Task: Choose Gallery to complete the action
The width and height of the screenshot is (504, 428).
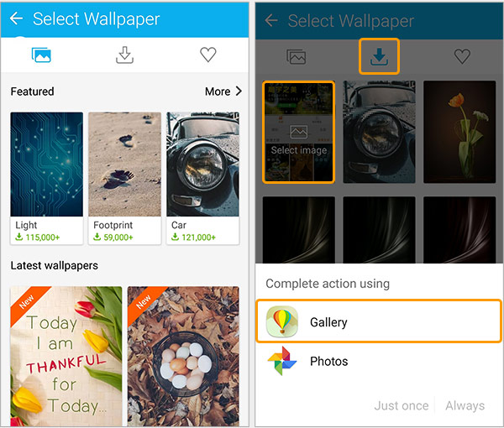Action: point(379,322)
